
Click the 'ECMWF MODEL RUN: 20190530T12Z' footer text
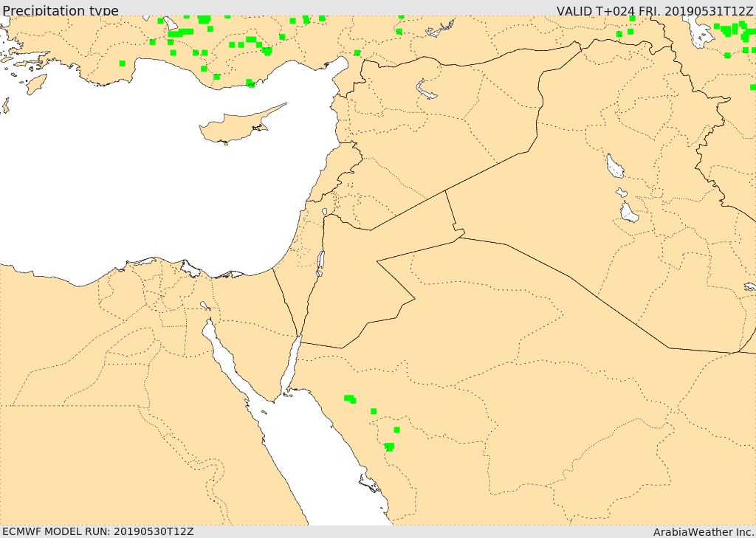(98, 531)
